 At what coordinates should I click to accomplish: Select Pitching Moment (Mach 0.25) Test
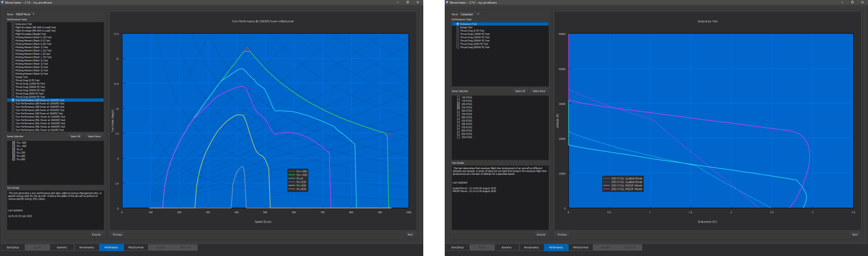pyautogui.click(x=14, y=37)
